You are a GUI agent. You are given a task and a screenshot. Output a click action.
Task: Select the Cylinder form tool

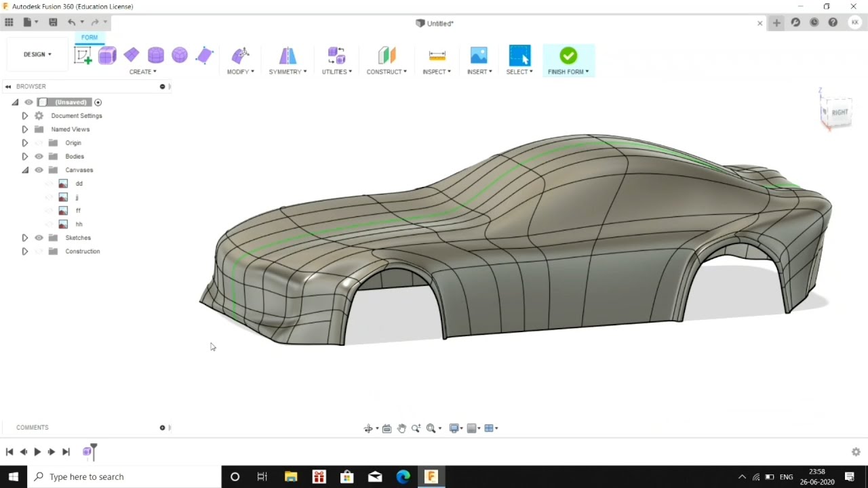point(156,56)
